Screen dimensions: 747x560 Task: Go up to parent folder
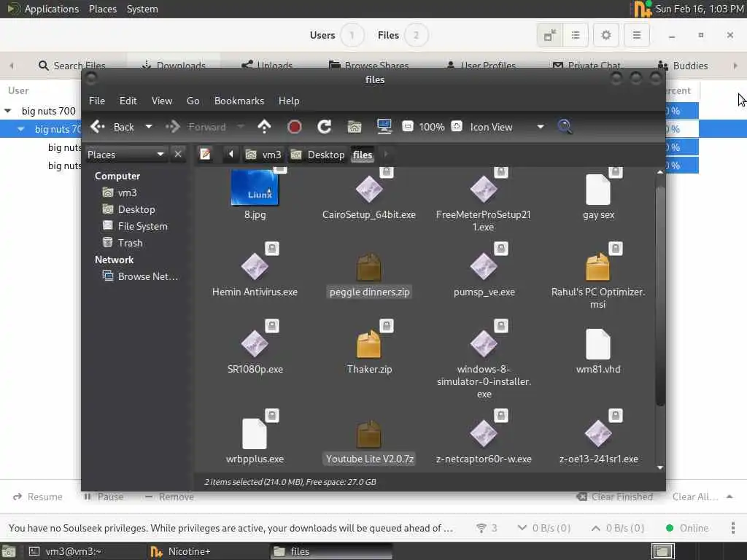click(x=264, y=127)
